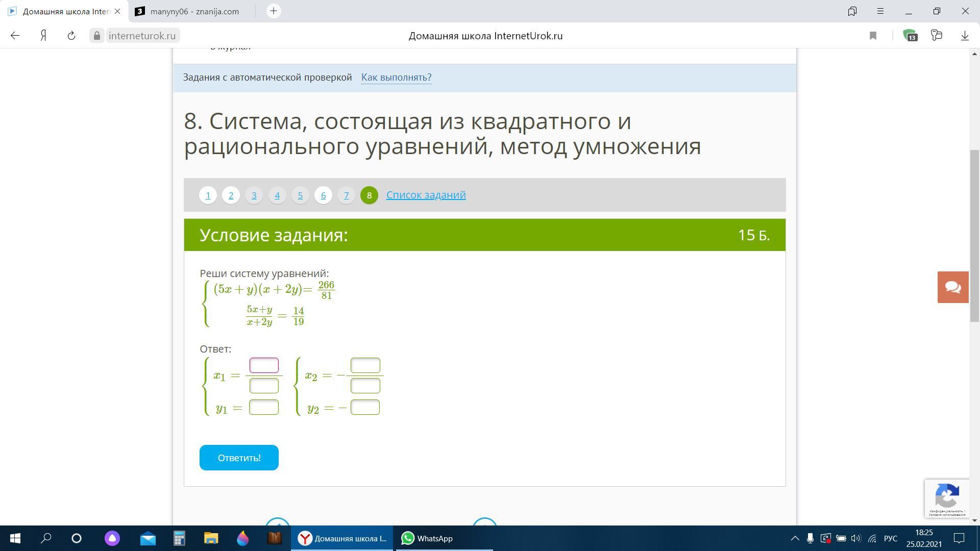980x551 pixels.
Task: Open the Как выполнять? help link
Action: pyautogui.click(x=396, y=78)
